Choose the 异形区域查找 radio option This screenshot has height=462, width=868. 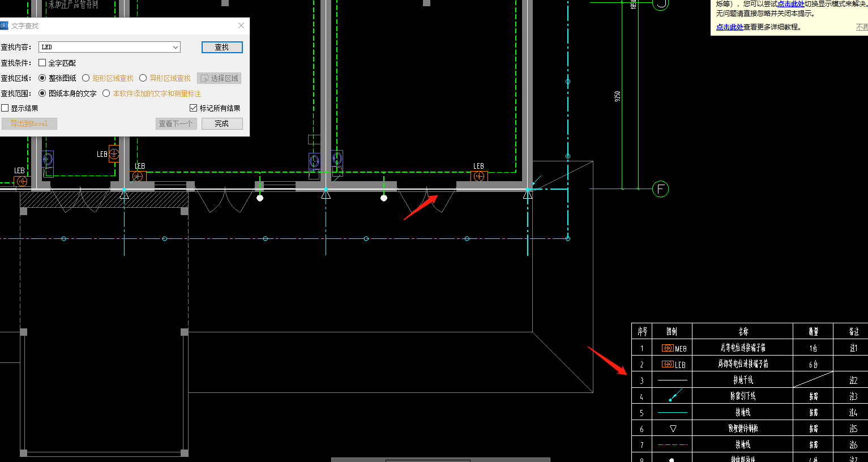(x=143, y=78)
